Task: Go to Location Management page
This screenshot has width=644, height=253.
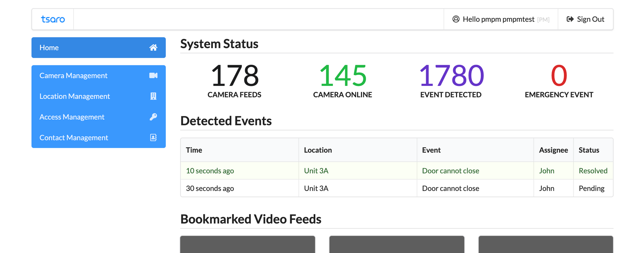Action: coord(74,96)
